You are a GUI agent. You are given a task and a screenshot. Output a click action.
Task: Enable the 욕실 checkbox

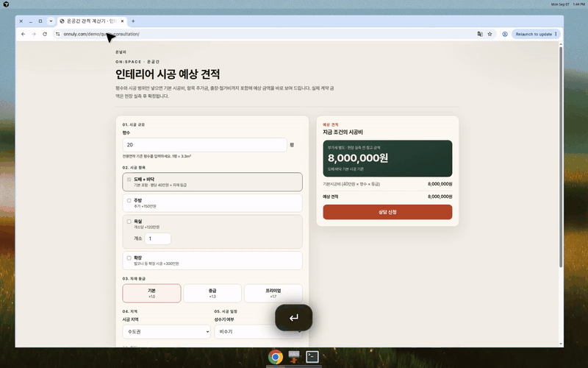[129, 222]
